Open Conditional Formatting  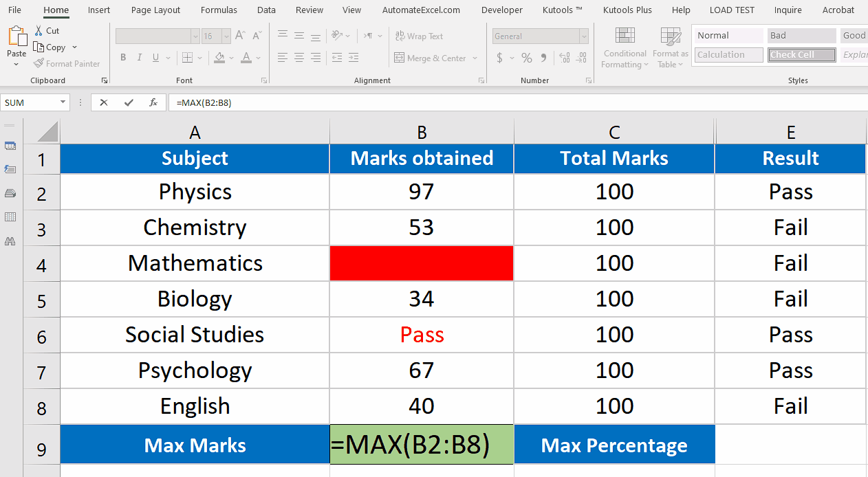624,47
